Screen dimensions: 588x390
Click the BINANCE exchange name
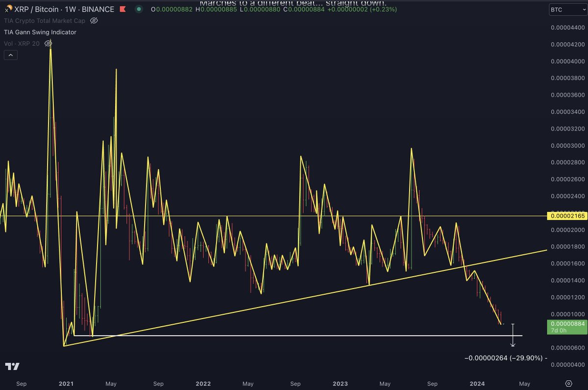point(98,9)
